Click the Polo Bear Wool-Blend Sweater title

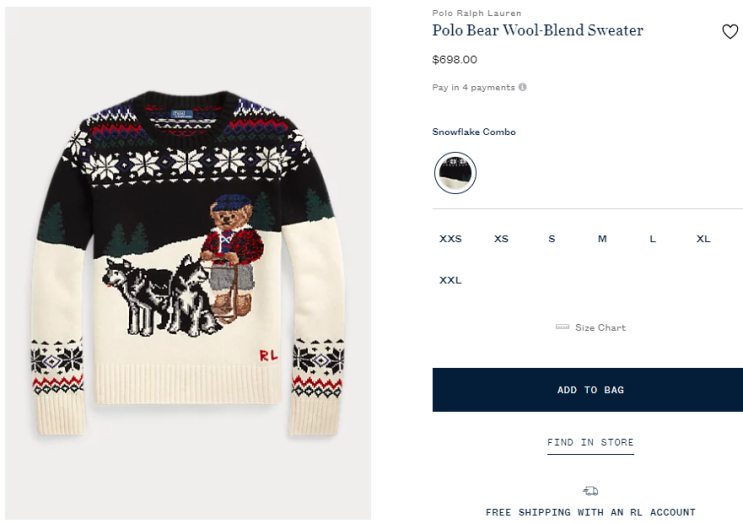(x=538, y=31)
